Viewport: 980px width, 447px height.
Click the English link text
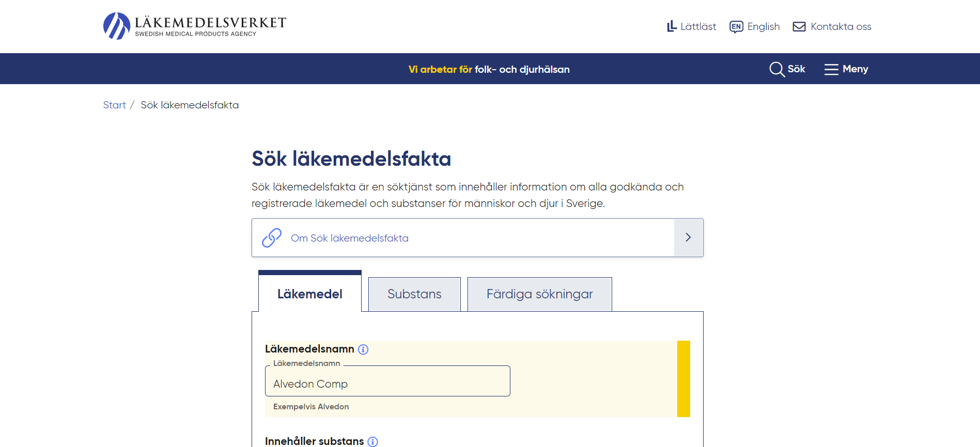pyautogui.click(x=763, y=27)
